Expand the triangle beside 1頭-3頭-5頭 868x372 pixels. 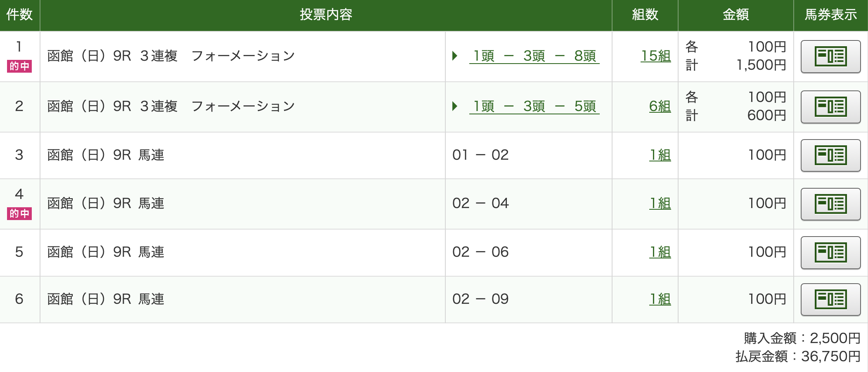tap(455, 106)
